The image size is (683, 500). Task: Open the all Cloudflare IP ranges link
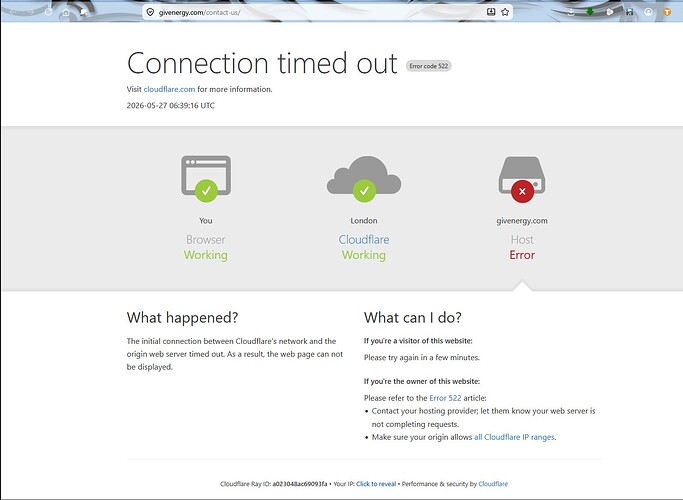click(514, 437)
